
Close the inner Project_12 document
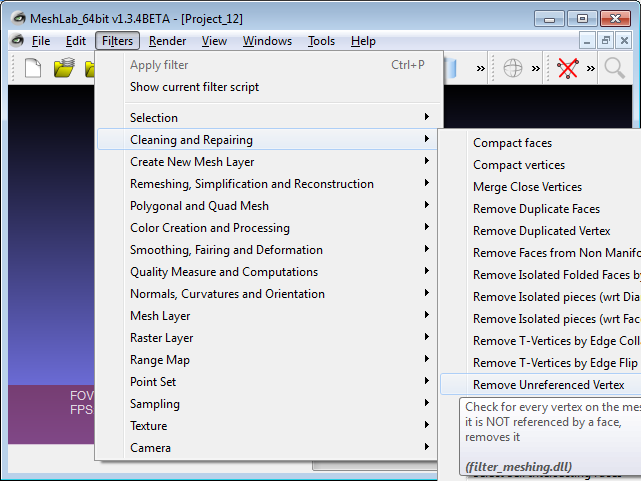click(624, 41)
